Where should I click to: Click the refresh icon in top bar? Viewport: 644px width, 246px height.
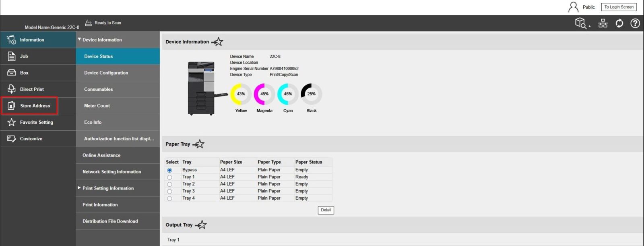[619, 23]
